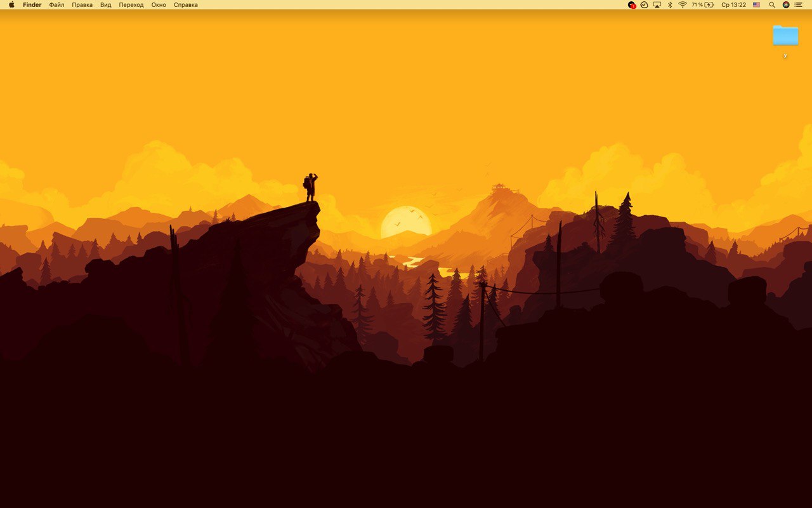This screenshot has height=508, width=812.
Task: Open the Окно menu
Action: coord(159,4)
